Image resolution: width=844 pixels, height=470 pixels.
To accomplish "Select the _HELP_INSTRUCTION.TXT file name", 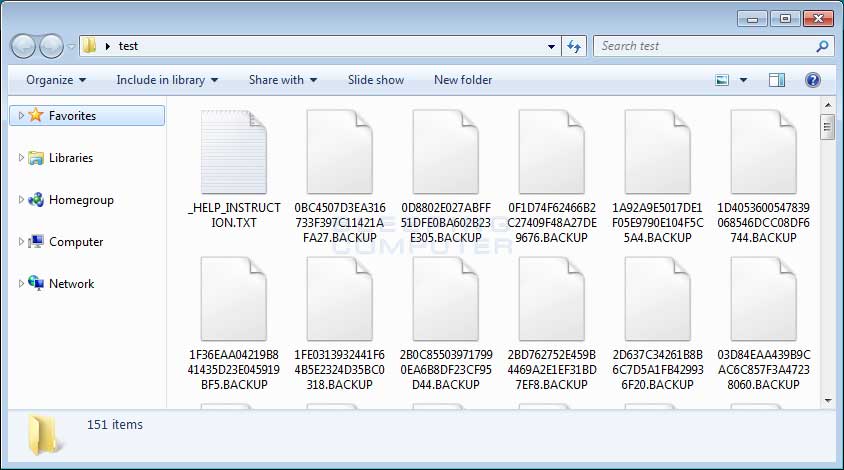I will point(234,215).
